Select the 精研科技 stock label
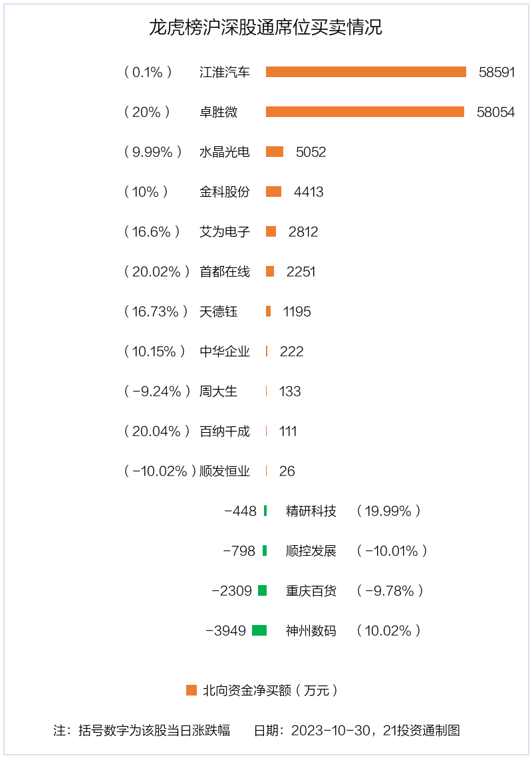Viewport: 532px width, 758px height. (x=311, y=511)
